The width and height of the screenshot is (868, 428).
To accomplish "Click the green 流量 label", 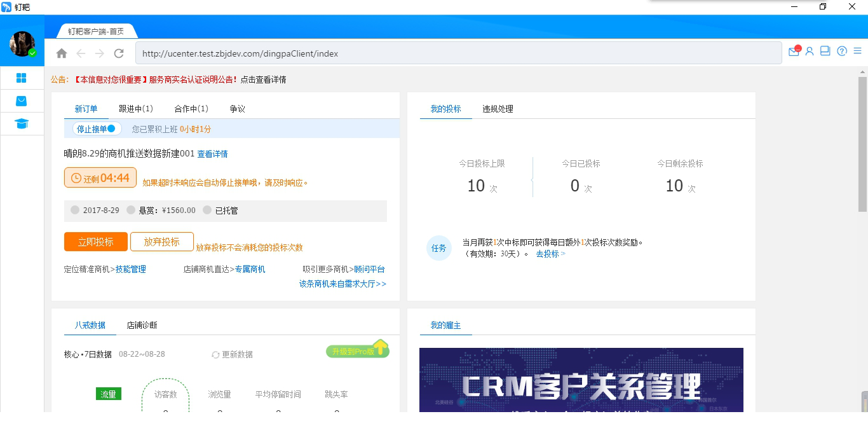I will click(109, 394).
